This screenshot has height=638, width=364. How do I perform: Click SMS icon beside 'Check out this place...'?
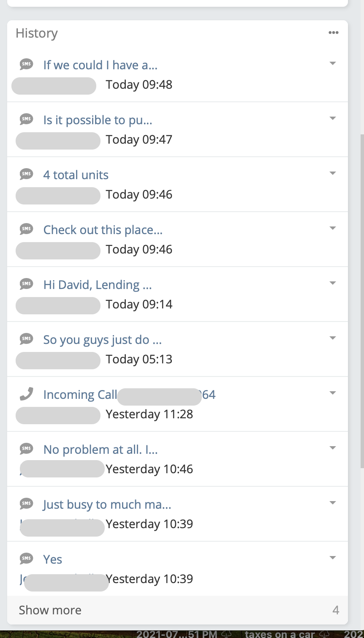click(26, 229)
